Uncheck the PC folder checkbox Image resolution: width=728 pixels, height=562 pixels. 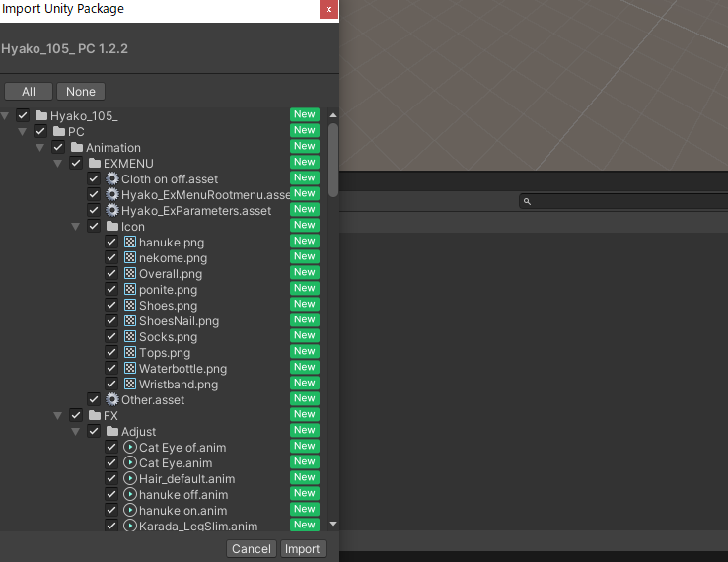pos(40,131)
